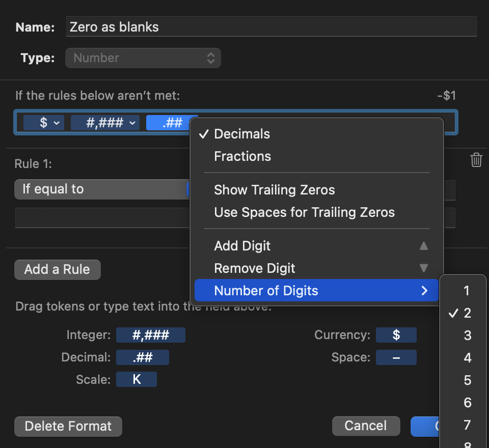Toggle Show Trailing Zeros option
Viewport: 489px width, 448px height.
(x=275, y=190)
